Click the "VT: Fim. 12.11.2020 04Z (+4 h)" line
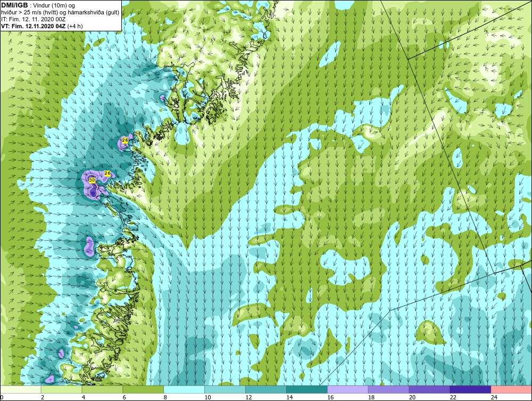The width and height of the screenshot is (532, 401). pos(41,26)
